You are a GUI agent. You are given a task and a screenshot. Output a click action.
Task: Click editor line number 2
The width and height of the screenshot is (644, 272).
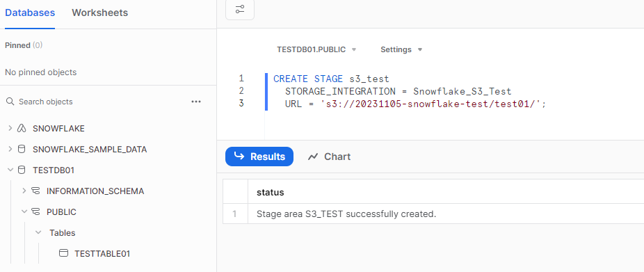pos(241,91)
